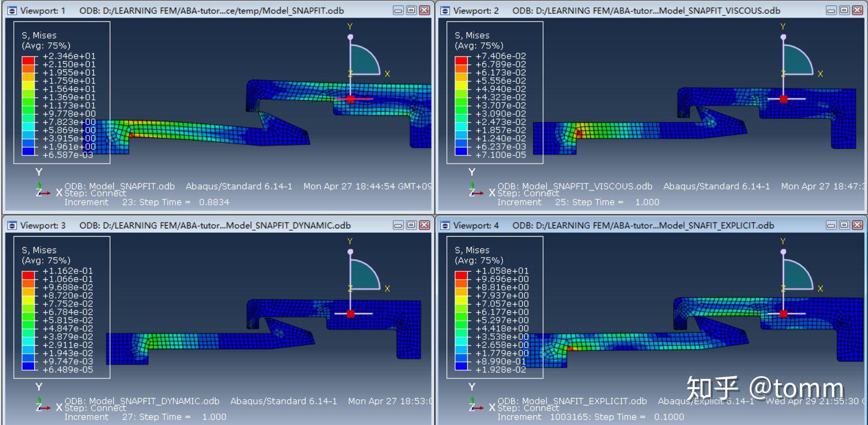Click the red legend swatch in Viewport 4
The height and width of the screenshot is (425, 868).
[462, 275]
